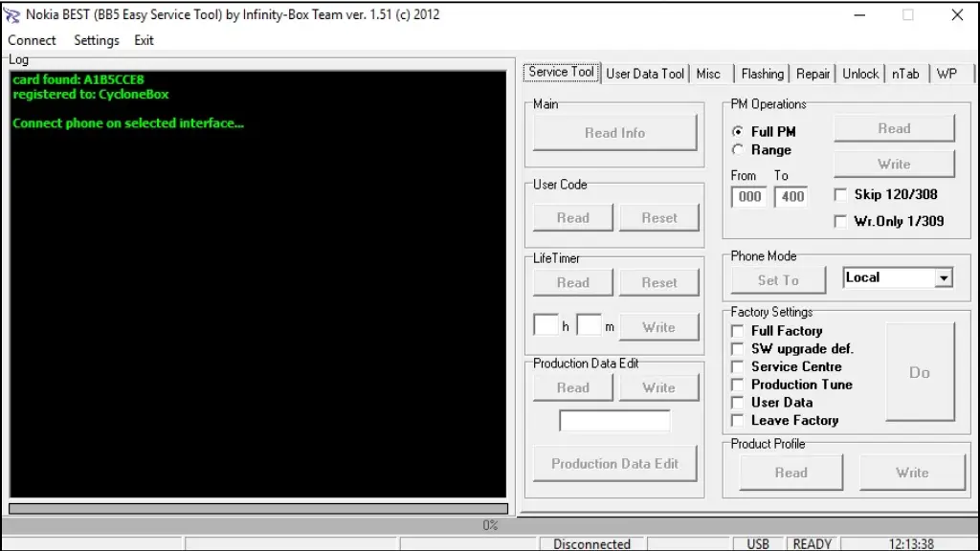
Task: Expand the Phone Mode Local dropdown
Action: tap(943, 277)
